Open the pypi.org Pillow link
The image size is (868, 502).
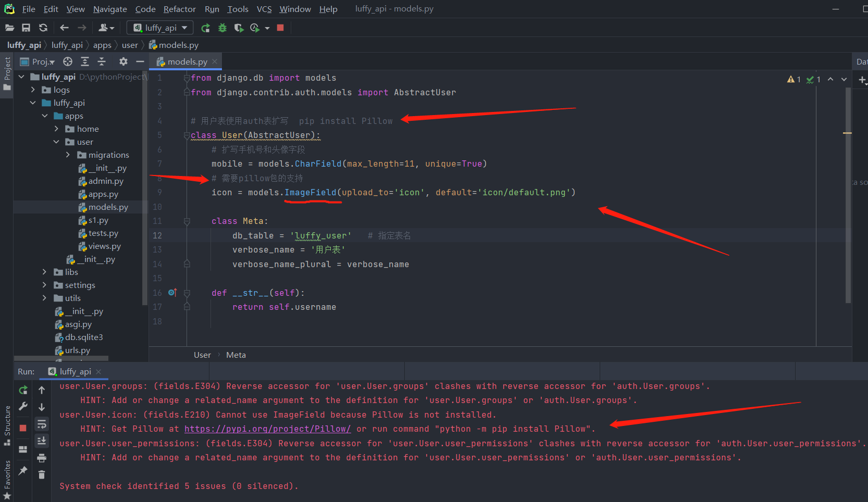(x=268, y=429)
